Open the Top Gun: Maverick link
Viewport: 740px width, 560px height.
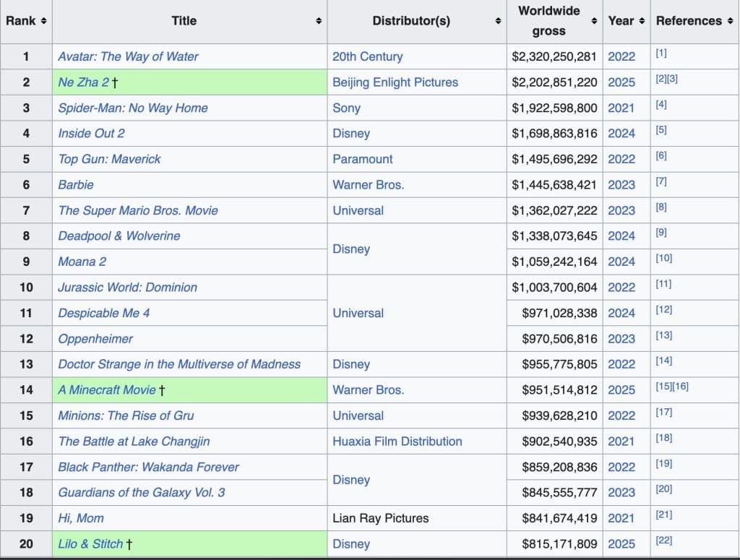(x=109, y=159)
